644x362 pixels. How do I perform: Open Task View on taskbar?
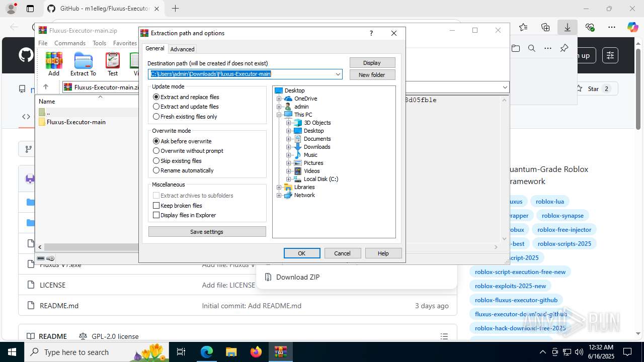(182, 352)
